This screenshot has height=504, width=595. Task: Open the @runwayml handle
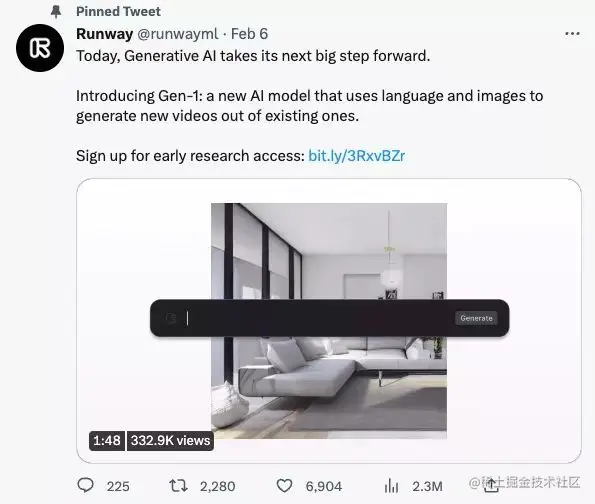point(178,34)
